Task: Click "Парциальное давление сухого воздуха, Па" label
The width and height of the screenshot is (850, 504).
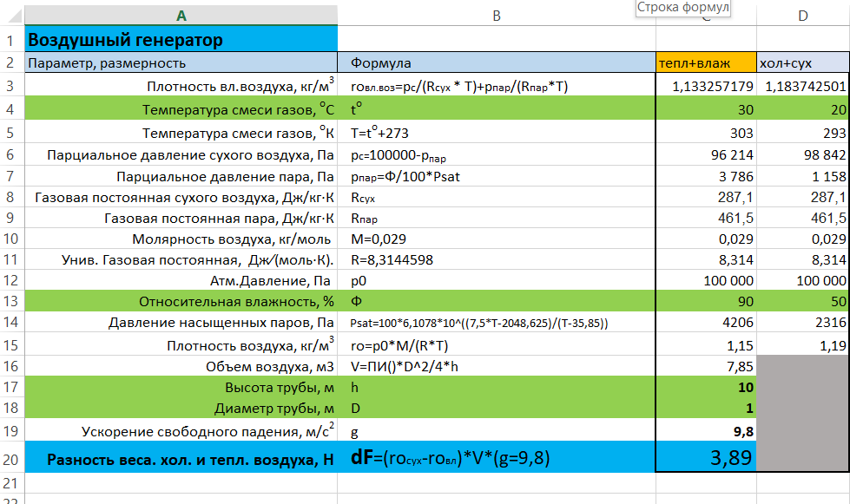Action: [181, 154]
